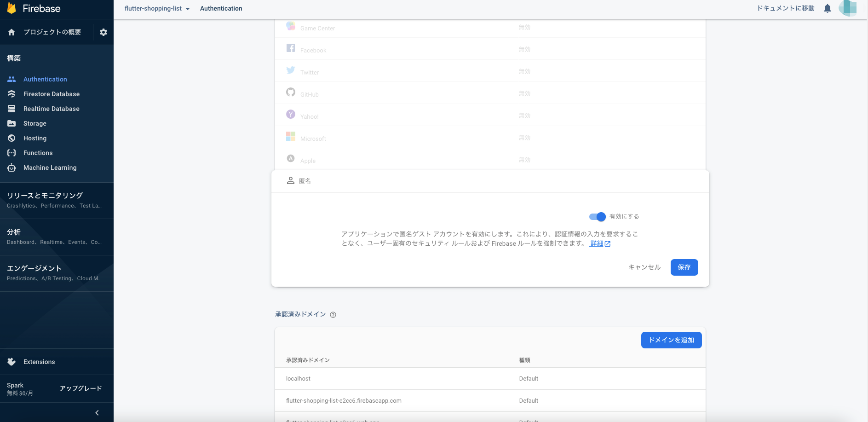Open Realtime Database from the sidebar
The image size is (868, 422).
[11, 109]
